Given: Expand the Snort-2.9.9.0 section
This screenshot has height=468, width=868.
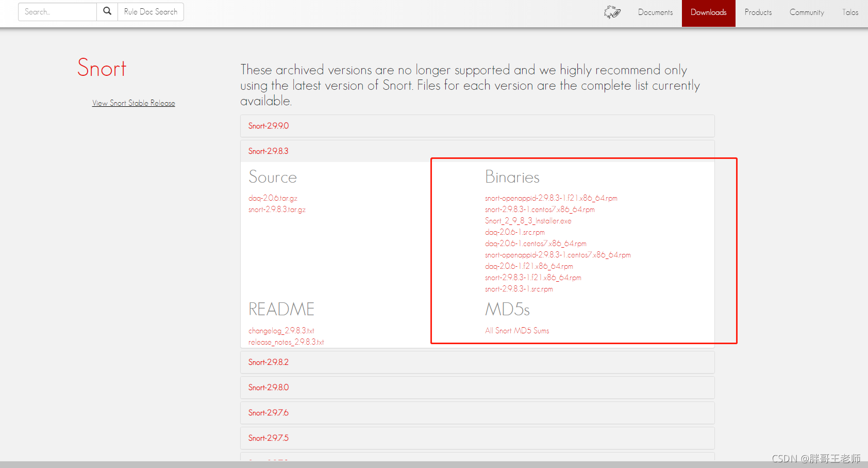Looking at the screenshot, I should click(x=477, y=126).
